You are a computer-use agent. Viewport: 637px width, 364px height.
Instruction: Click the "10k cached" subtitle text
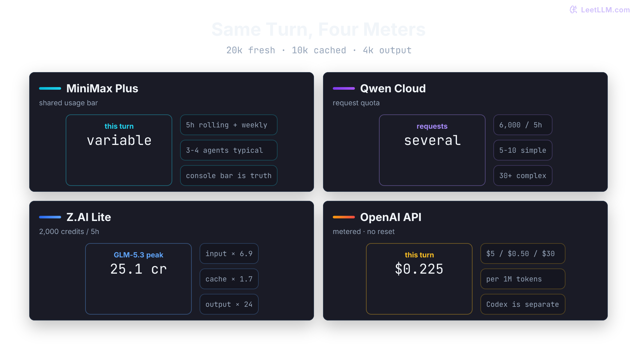[319, 50]
